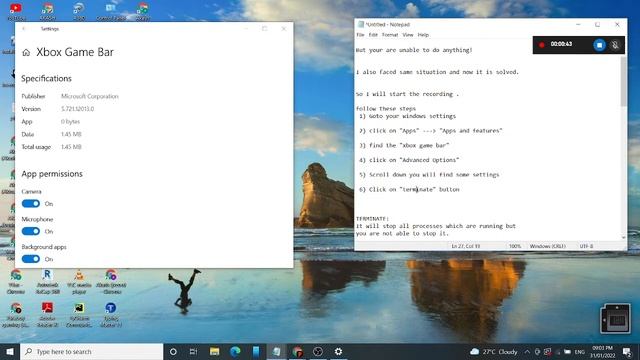This screenshot has height=360, width=640.
Task: Turn off Camera permission toggle
Action: [x=31, y=203]
